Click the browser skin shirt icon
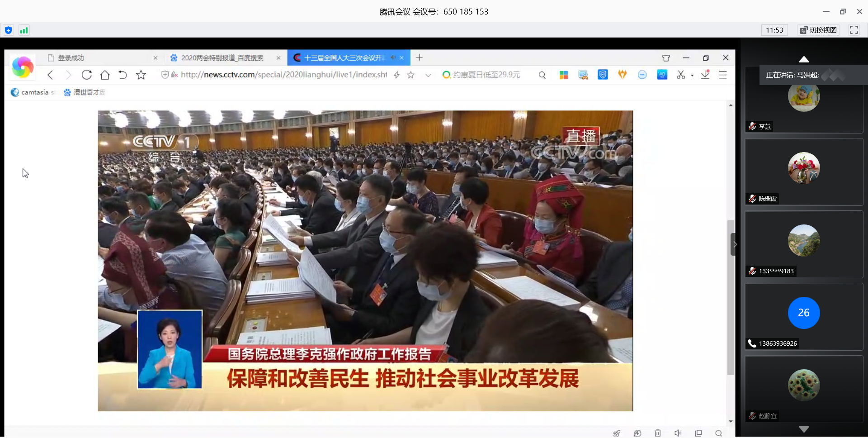 coord(666,58)
